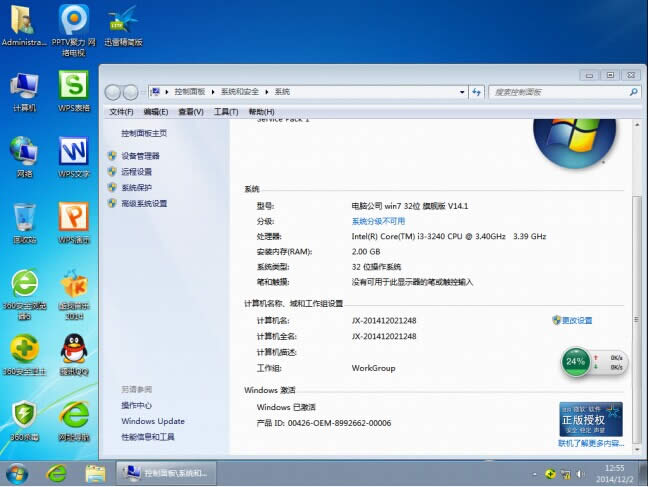The width and height of the screenshot is (648, 487).
Task: Open the 文件(F) menu
Action: [x=121, y=112]
